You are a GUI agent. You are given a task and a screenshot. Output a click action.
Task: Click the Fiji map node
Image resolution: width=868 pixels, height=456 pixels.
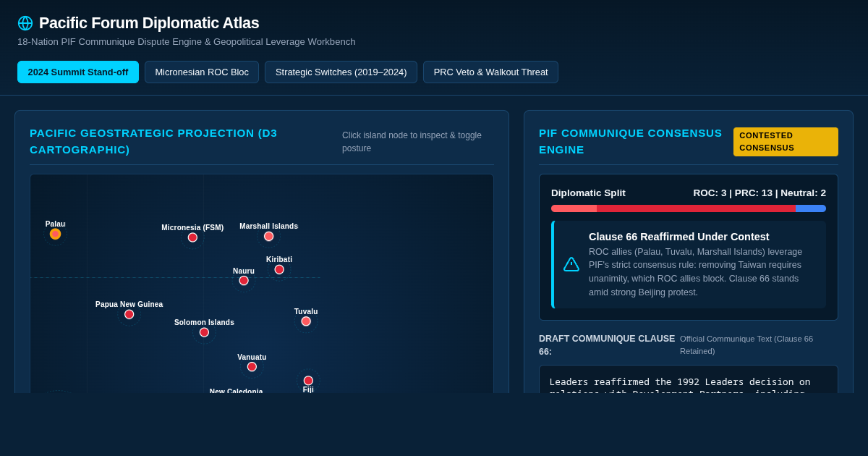tap(308, 381)
